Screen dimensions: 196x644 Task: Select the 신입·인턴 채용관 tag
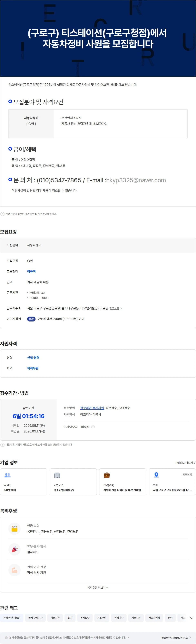point(12,618)
